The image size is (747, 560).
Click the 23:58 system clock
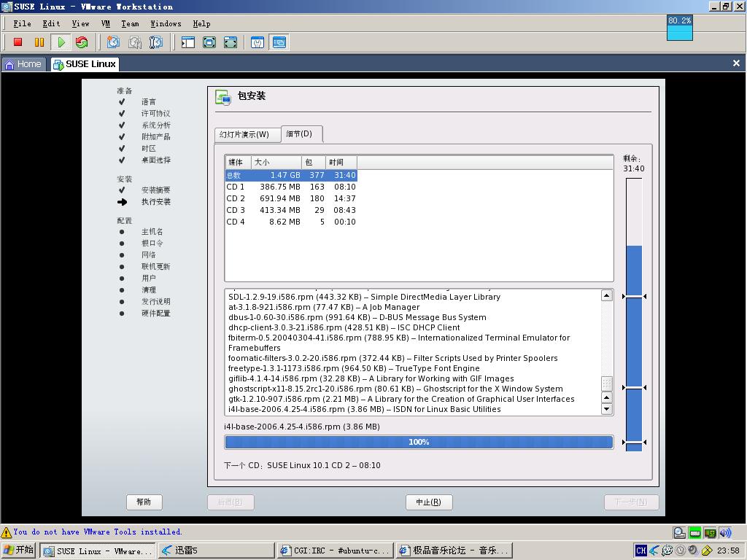[x=728, y=551]
